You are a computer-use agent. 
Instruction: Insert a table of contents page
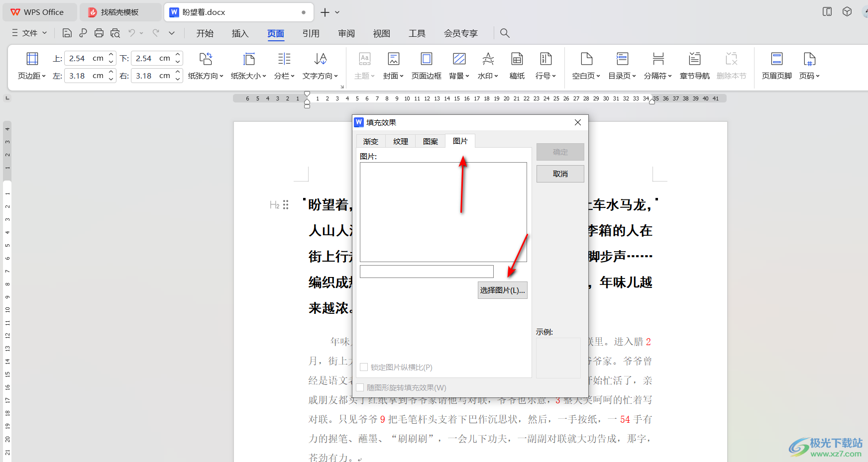click(x=622, y=66)
